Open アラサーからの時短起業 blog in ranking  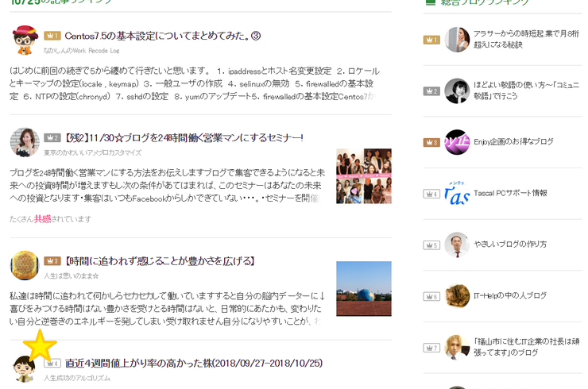tap(527, 40)
